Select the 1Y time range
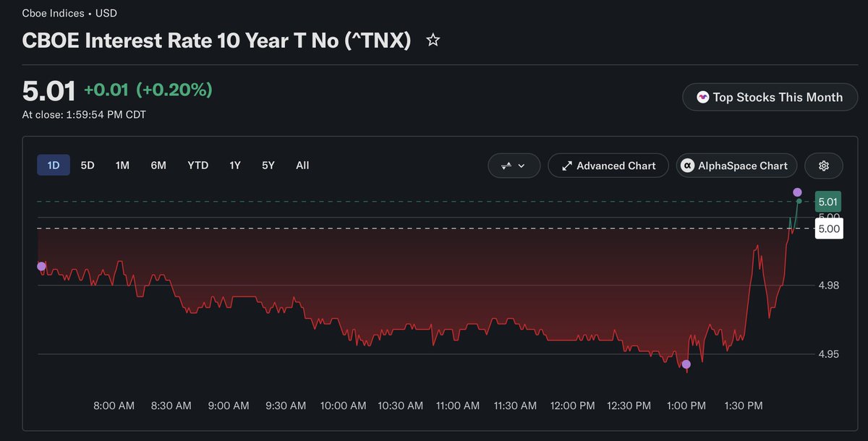The width and height of the screenshot is (868, 441). pos(235,166)
